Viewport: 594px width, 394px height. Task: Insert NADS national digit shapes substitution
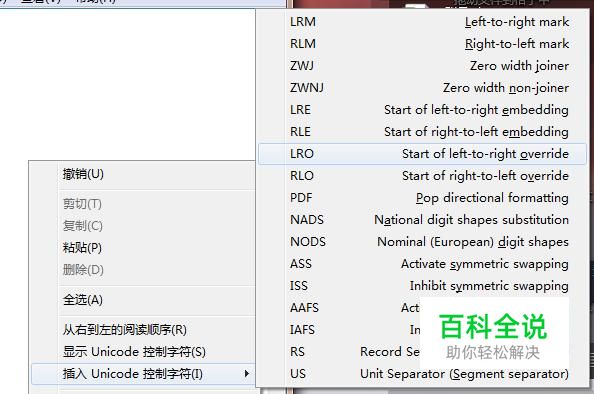[422, 220]
